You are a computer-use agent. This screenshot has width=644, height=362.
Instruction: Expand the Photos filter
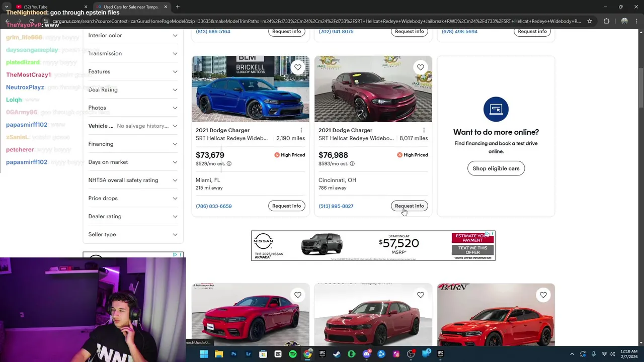click(133, 108)
